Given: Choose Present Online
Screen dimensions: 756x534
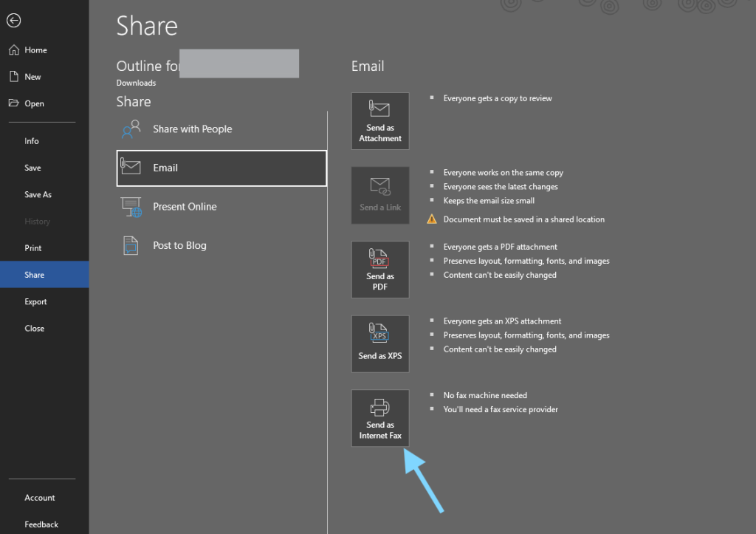Looking at the screenshot, I should pyautogui.click(x=221, y=207).
